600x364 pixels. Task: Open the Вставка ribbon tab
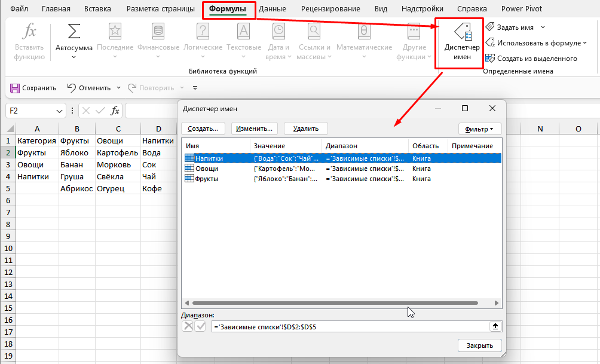[x=97, y=9]
